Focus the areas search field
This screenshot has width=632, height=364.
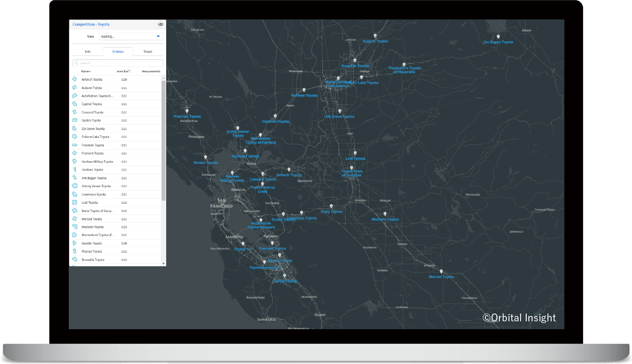tap(118, 63)
